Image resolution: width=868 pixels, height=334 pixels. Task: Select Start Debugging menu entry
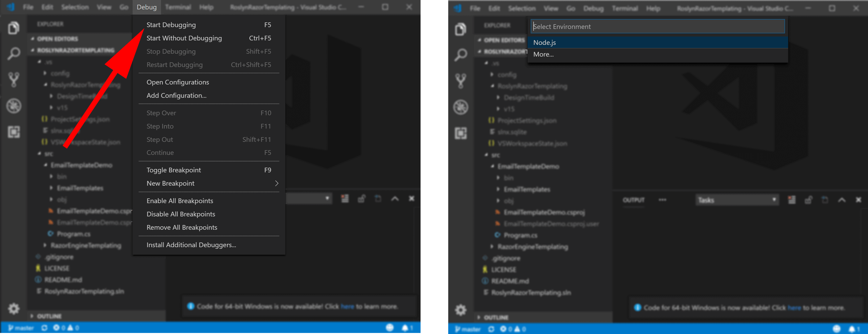pyautogui.click(x=209, y=25)
